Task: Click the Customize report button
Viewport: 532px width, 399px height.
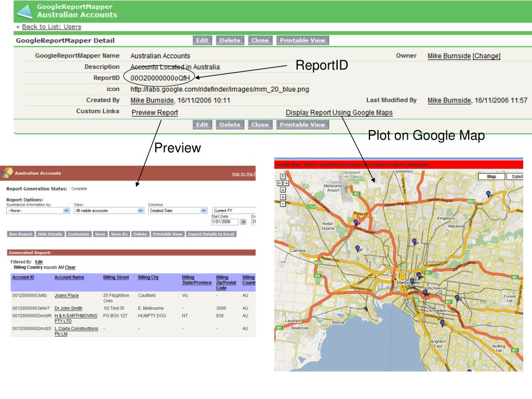Action: (78, 234)
